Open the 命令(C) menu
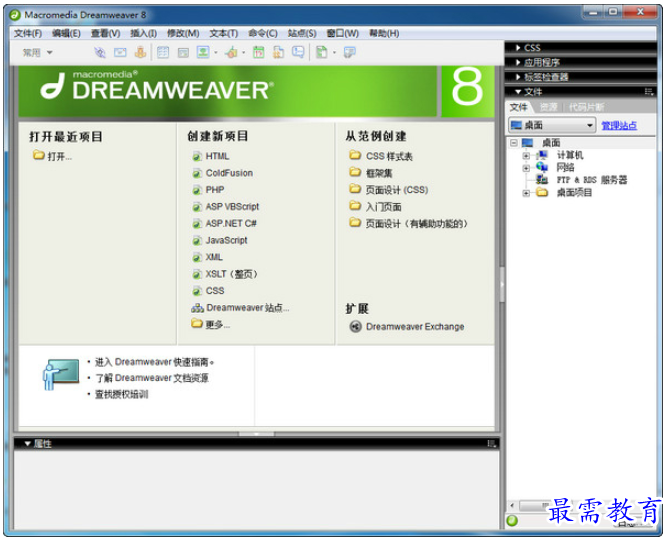Image resolution: width=670 pixels, height=542 pixels. pyautogui.click(x=263, y=33)
